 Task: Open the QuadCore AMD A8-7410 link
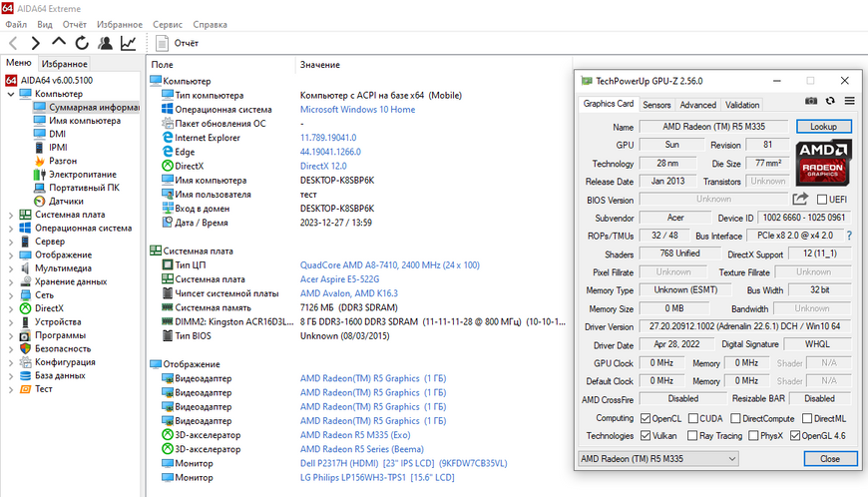tap(390, 265)
